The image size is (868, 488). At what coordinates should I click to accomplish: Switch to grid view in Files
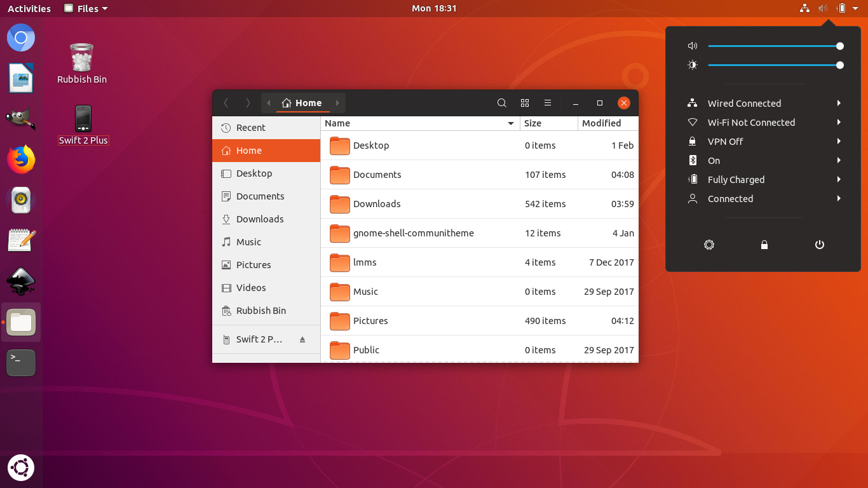[525, 103]
